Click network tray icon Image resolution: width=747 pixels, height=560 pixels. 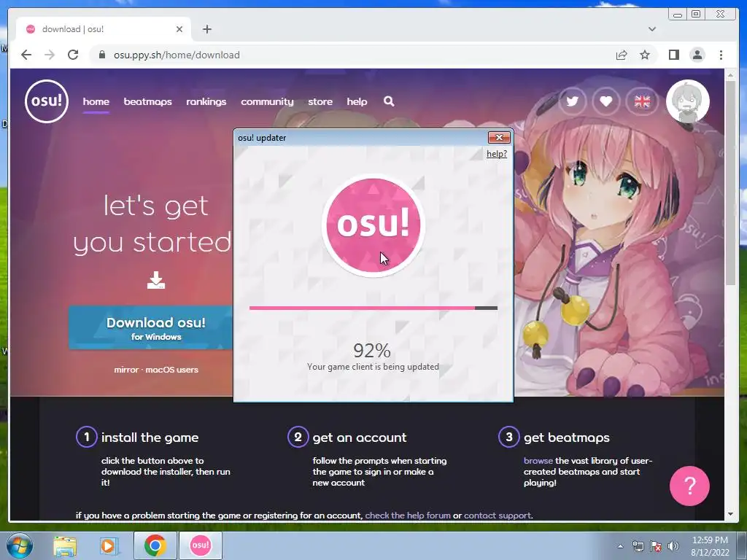click(x=638, y=546)
